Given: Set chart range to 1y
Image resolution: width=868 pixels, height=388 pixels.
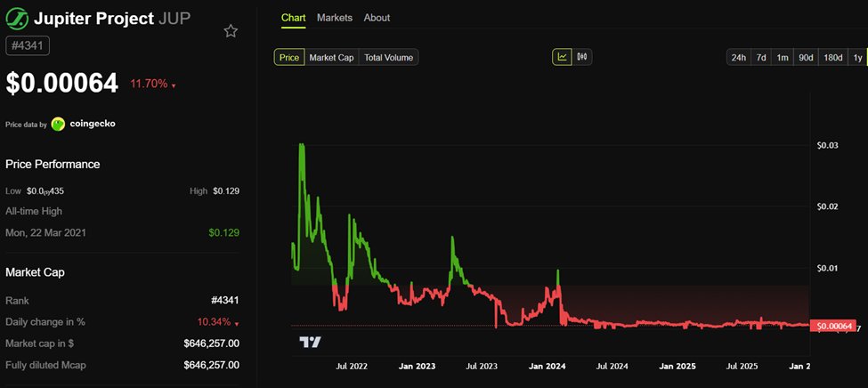Looking at the screenshot, I should (x=857, y=58).
